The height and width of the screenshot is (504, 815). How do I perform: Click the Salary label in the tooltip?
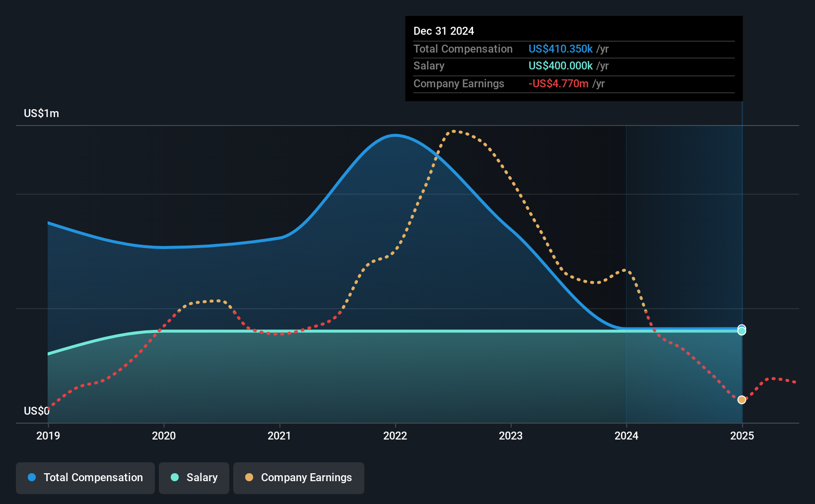(429, 65)
